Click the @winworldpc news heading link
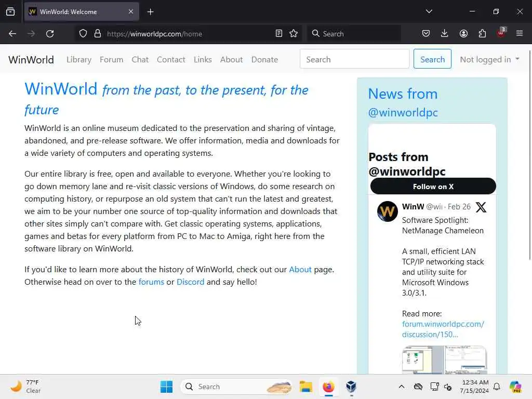532x399 pixels. point(403,112)
